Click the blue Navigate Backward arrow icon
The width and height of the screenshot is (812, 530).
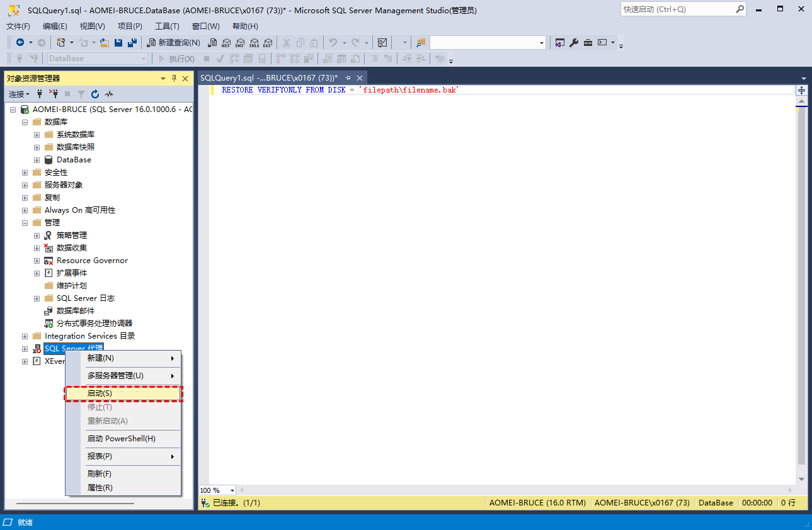point(20,43)
